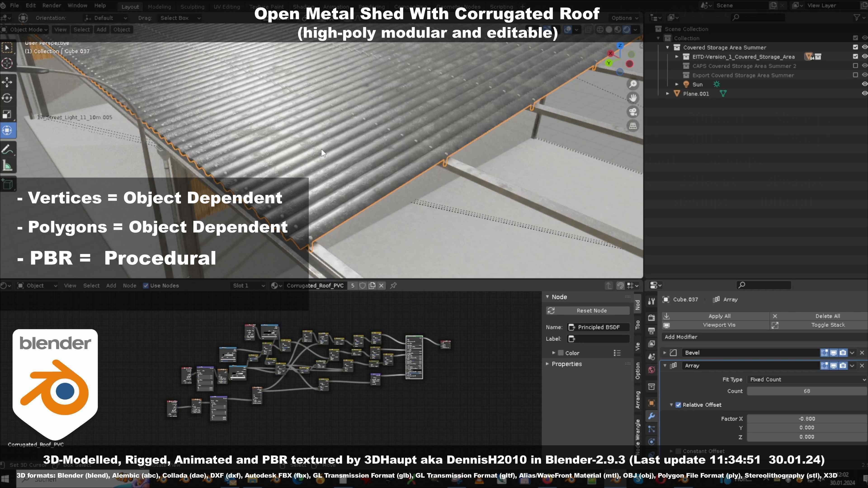Open the Orientation Default dropdown

pyautogui.click(x=106, y=18)
